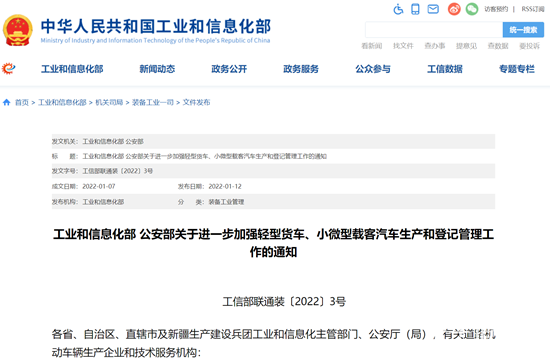Open the 专题专栏 navigation item

517,69
